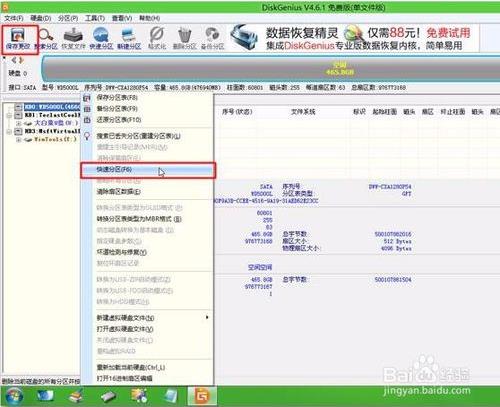
Task: Click the fifth taskbar tool icon
Action: [139, 396]
